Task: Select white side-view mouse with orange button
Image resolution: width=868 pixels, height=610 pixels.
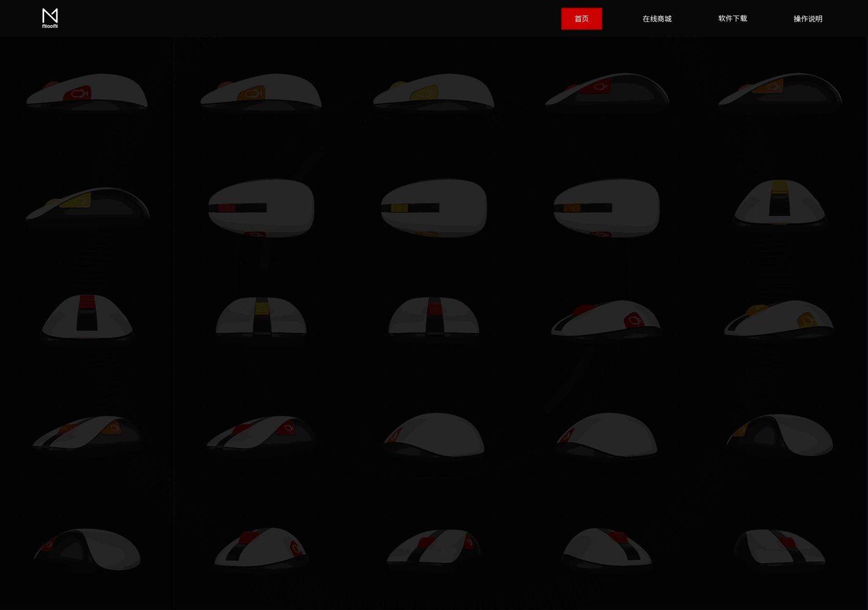Action: [261, 92]
